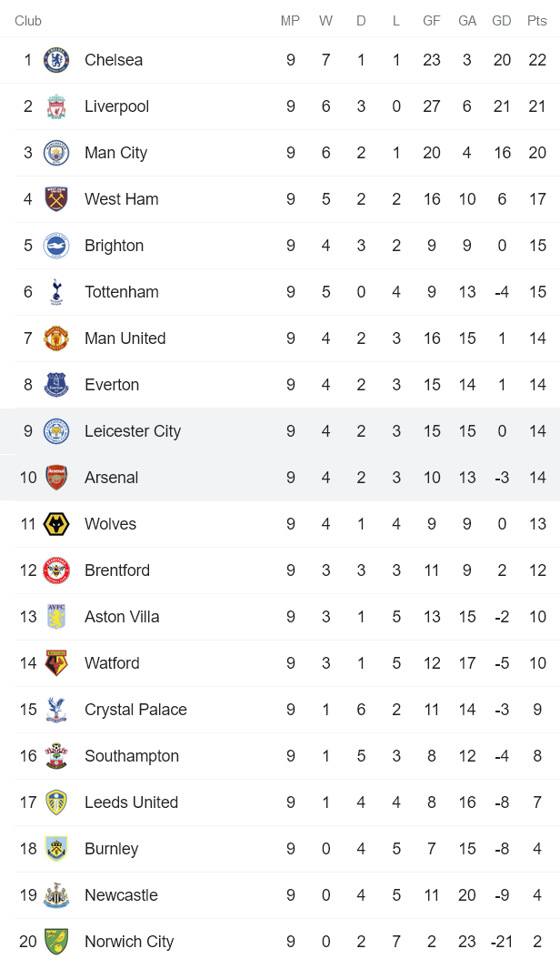Image resolution: width=560 pixels, height=969 pixels.
Task: Click the Tottenham club crest
Action: [56, 292]
